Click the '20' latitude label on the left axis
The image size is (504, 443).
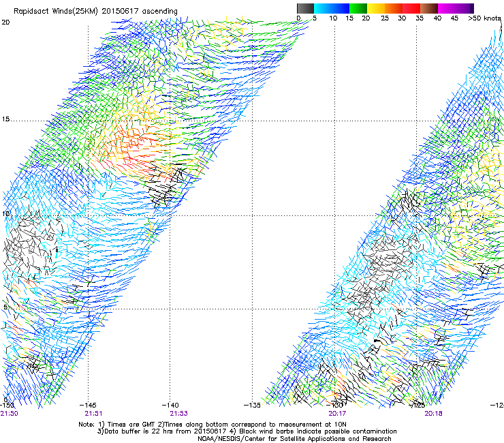pos(5,22)
